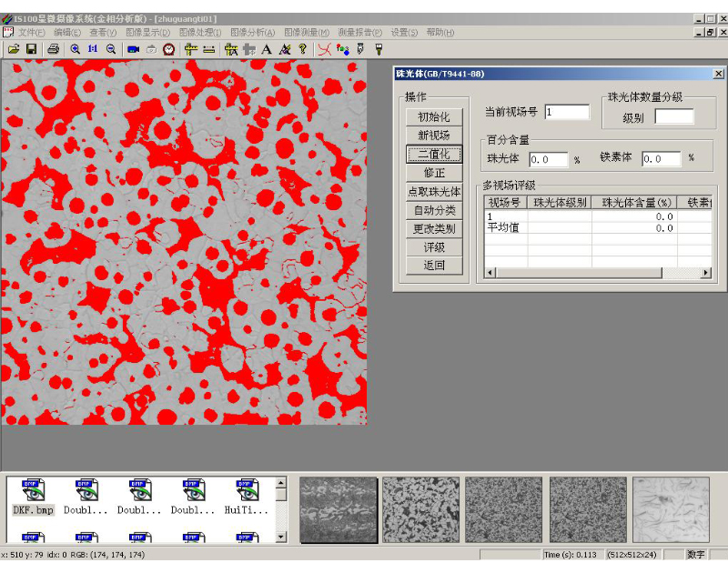Click the table's horizontal scrollbar right arrow
This screenshot has height=573, width=728.
point(706,273)
